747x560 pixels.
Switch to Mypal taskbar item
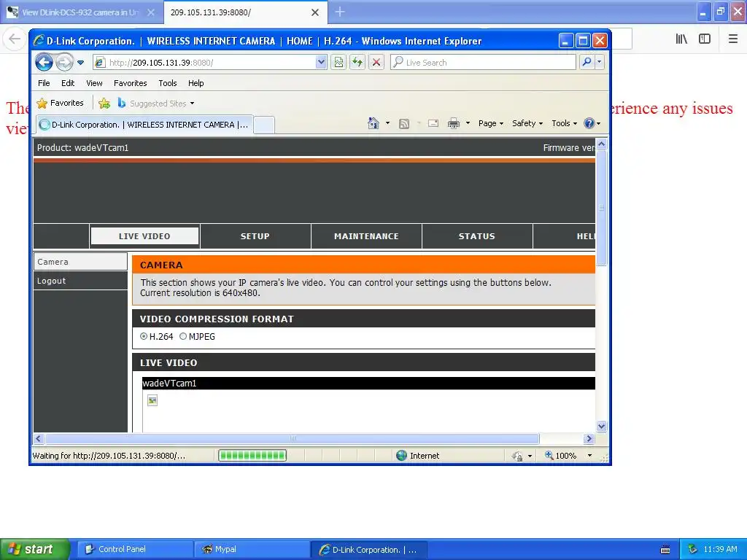pos(252,550)
